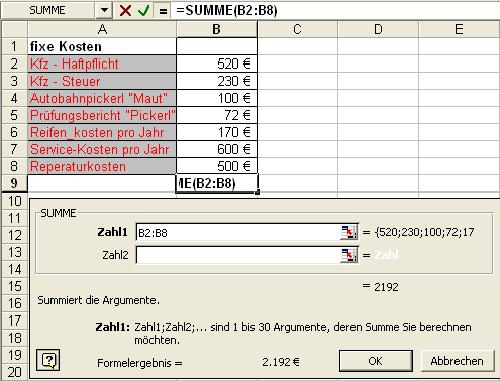Select column D header
This screenshot has width=500, height=381.
pos(378,29)
